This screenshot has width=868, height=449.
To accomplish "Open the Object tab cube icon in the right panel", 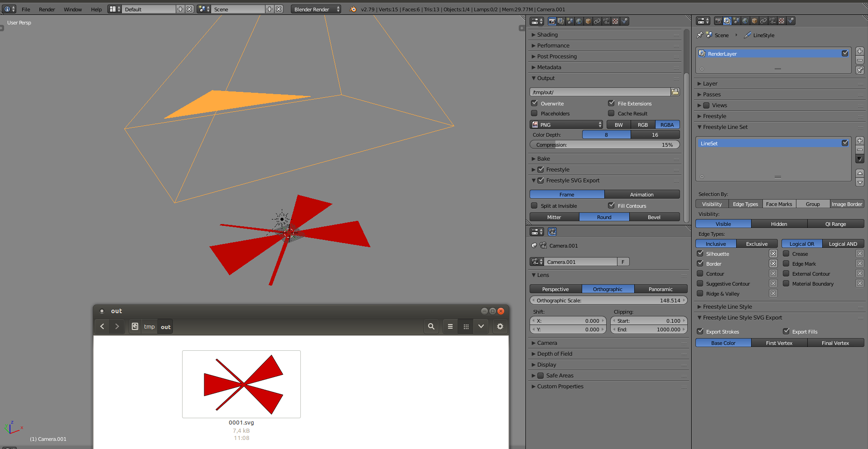I will pos(754,21).
